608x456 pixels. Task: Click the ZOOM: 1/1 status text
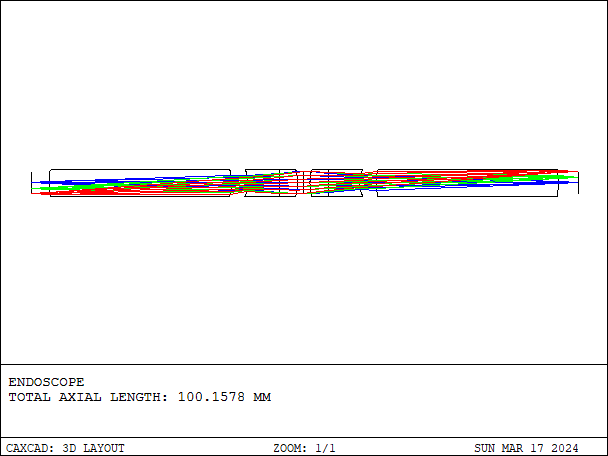tap(304, 448)
